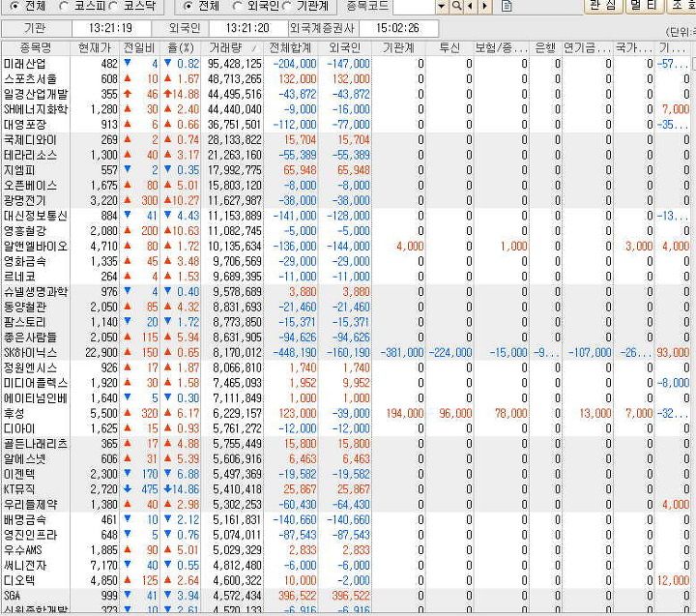Sort by 기관계 column header in the table
The width and height of the screenshot is (696, 616).
click(x=398, y=47)
